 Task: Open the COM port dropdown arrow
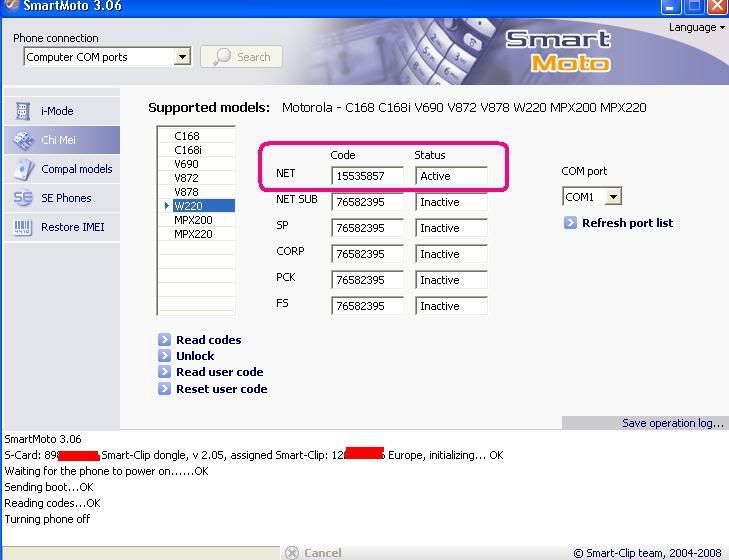(614, 197)
